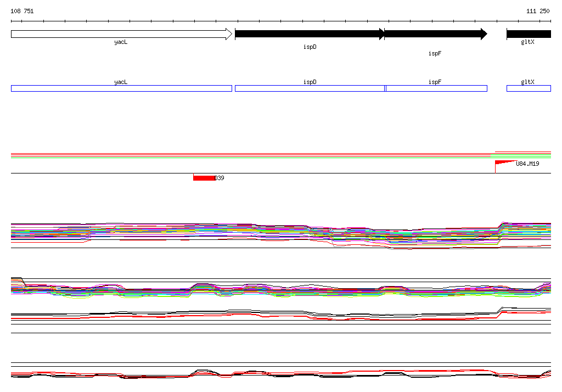Select the blue gltX outlined box

pos(529,88)
